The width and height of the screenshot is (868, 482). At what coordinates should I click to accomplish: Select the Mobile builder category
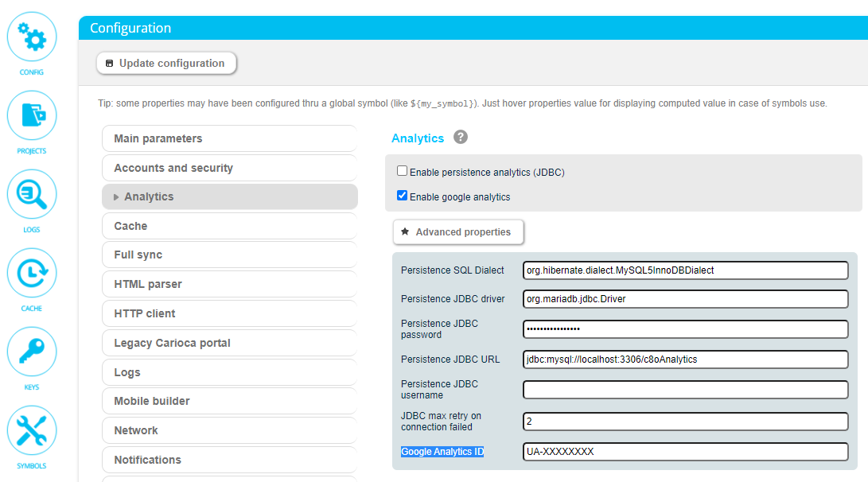229,401
